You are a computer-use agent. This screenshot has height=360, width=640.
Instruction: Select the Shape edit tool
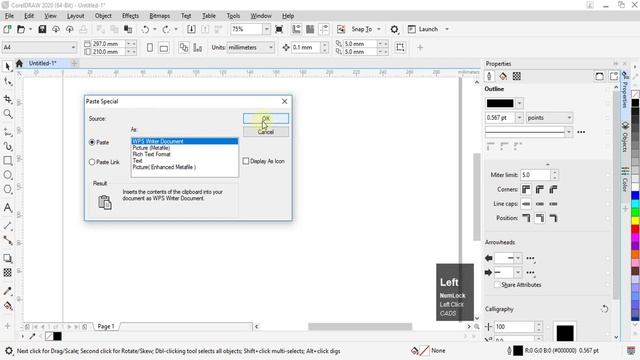click(8, 82)
